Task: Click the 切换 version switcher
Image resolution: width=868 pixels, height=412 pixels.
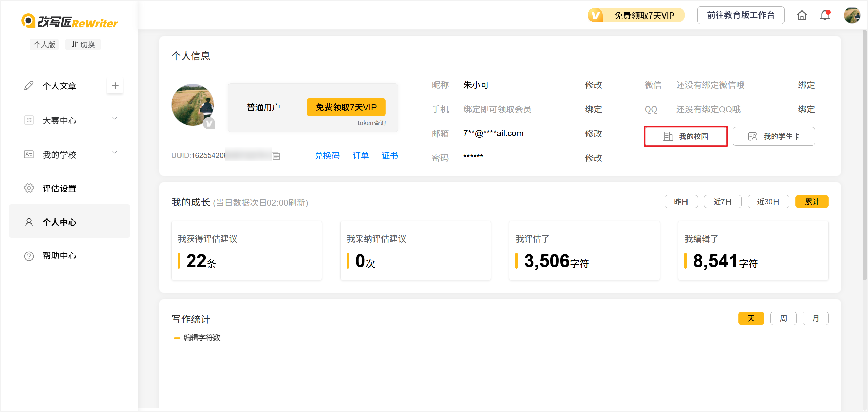Action: pyautogui.click(x=83, y=45)
